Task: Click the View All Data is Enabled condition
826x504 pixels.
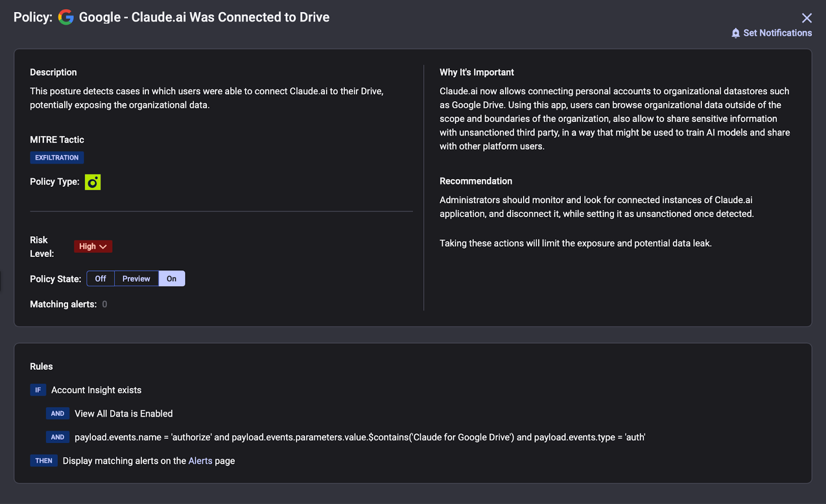Action: [x=123, y=414]
